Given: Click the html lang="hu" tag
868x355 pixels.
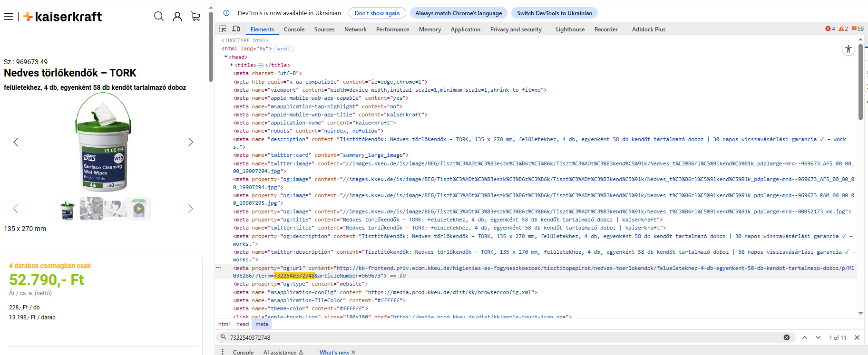Looking at the screenshot, I should tap(247, 48).
